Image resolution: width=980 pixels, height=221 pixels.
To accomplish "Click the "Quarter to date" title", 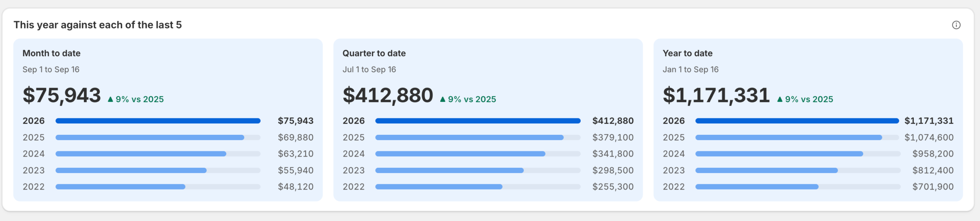I will pyautogui.click(x=374, y=53).
